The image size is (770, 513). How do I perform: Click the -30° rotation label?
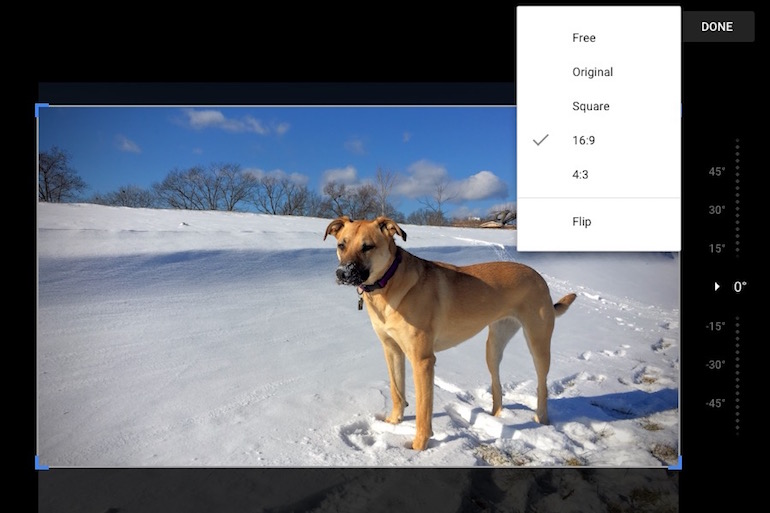pos(715,365)
